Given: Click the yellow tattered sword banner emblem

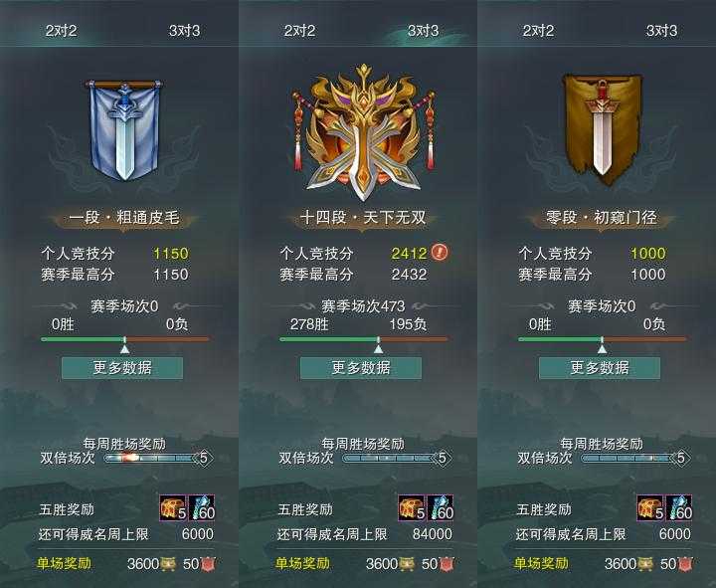Looking at the screenshot, I should [602, 129].
